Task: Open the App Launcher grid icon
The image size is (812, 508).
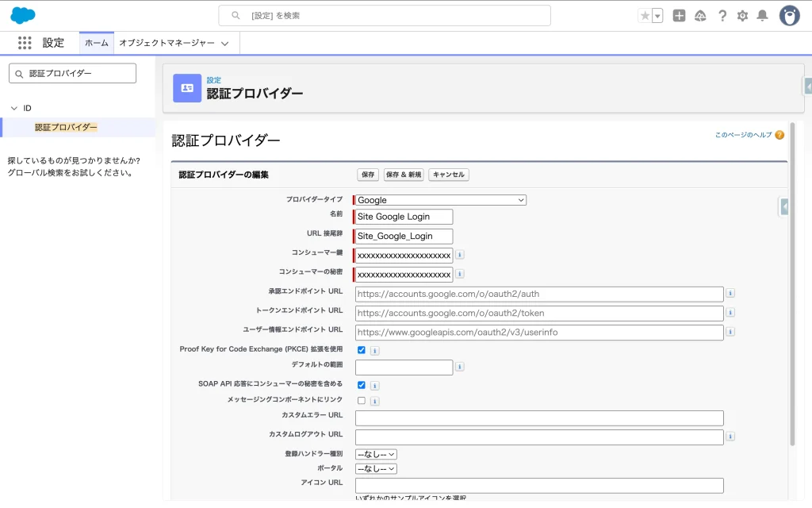Action: [25, 43]
